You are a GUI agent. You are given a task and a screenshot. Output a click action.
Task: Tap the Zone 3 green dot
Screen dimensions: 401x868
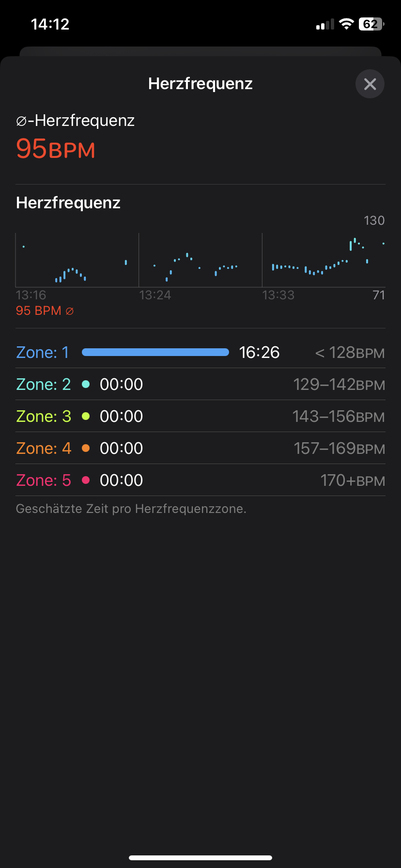tap(86, 416)
